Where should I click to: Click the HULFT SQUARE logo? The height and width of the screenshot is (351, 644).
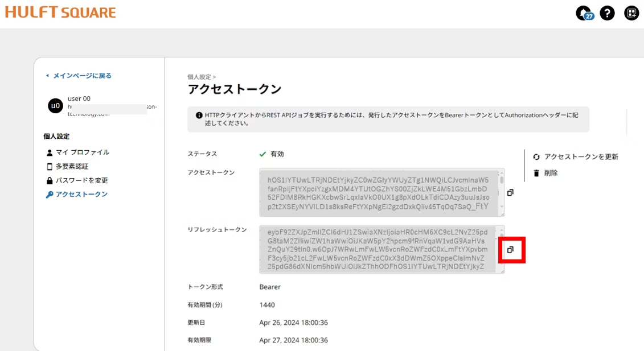click(x=60, y=13)
